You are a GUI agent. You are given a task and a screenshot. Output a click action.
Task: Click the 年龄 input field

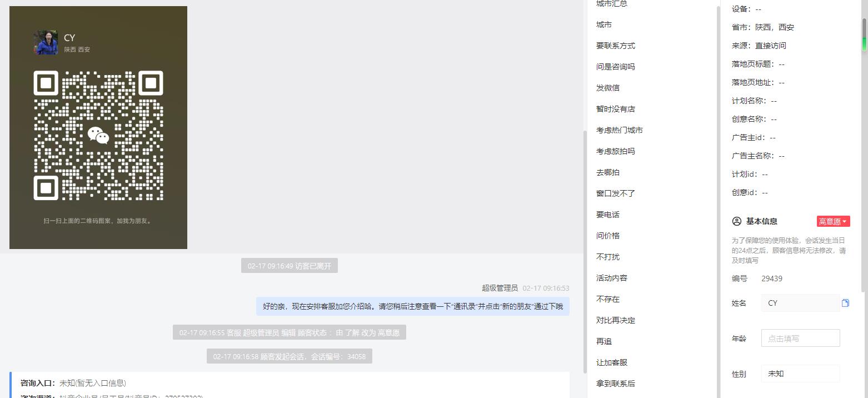pyautogui.click(x=800, y=338)
